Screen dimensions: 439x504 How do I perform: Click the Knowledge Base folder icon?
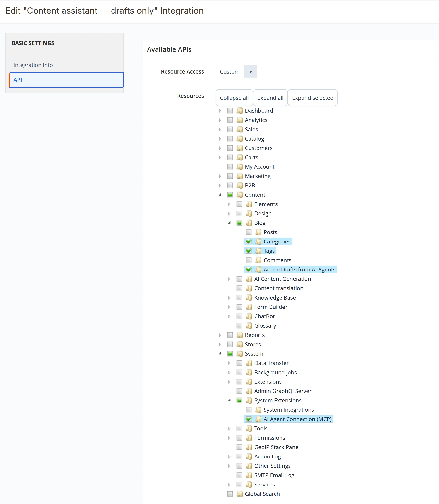coord(249,298)
